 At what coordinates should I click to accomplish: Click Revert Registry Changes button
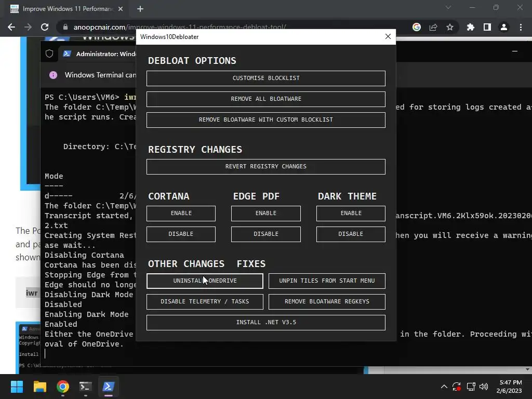point(265,167)
